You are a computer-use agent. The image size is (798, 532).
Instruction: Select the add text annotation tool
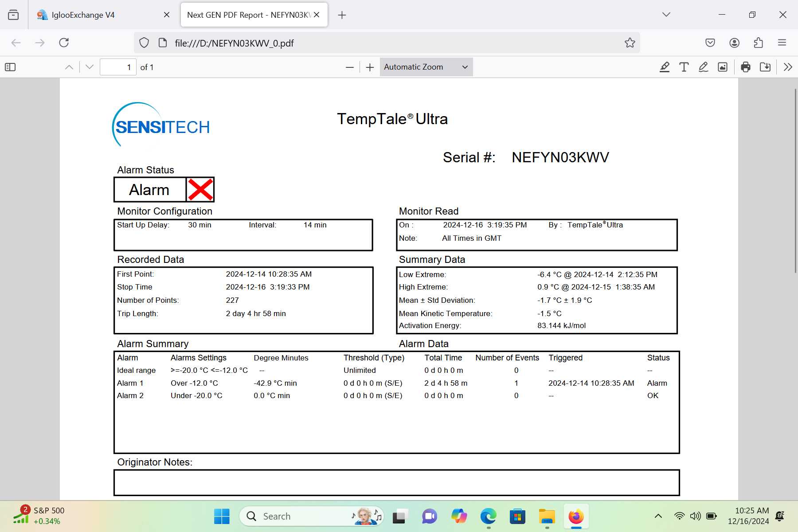click(x=684, y=67)
